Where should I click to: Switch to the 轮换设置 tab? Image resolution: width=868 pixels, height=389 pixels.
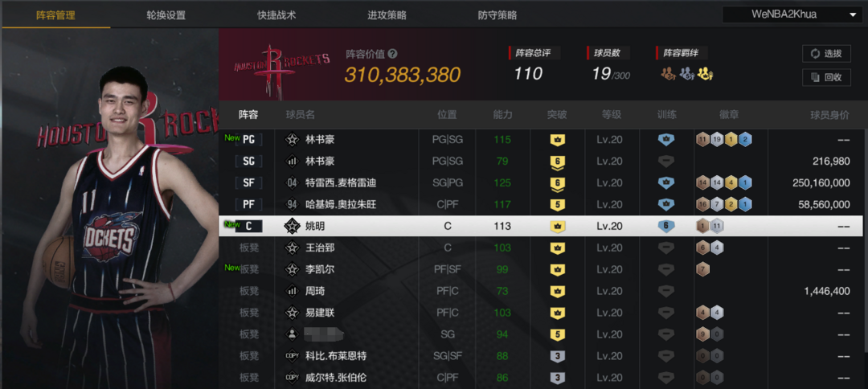pos(166,15)
